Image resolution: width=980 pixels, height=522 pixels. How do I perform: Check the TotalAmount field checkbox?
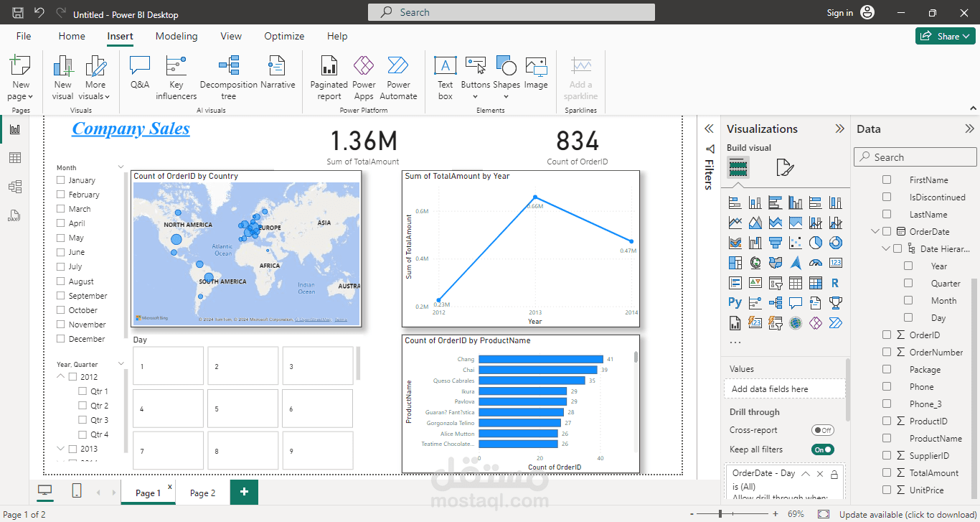(887, 473)
